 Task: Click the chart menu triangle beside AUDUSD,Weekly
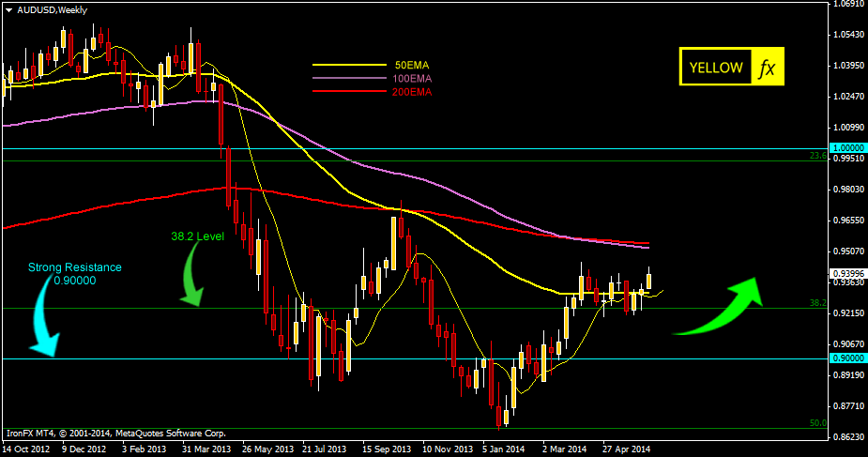coord(8,8)
